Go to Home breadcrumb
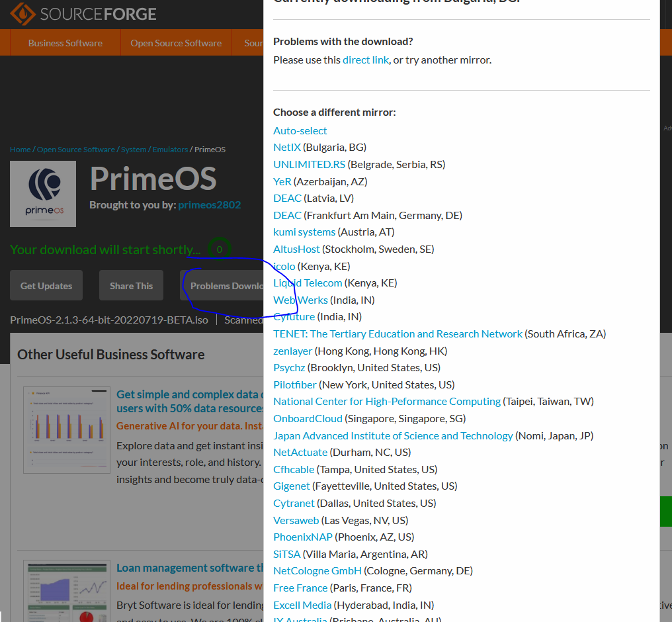The width and height of the screenshot is (672, 622). pos(20,150)
